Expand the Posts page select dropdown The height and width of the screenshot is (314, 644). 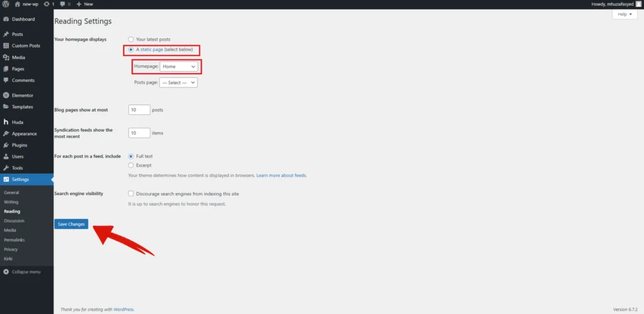click(179, 82)
